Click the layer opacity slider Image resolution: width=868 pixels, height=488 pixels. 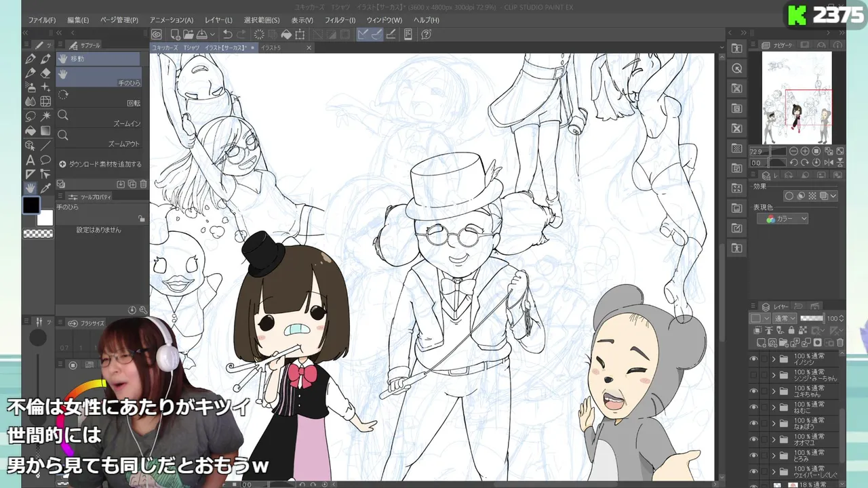(x=811, y=319)
